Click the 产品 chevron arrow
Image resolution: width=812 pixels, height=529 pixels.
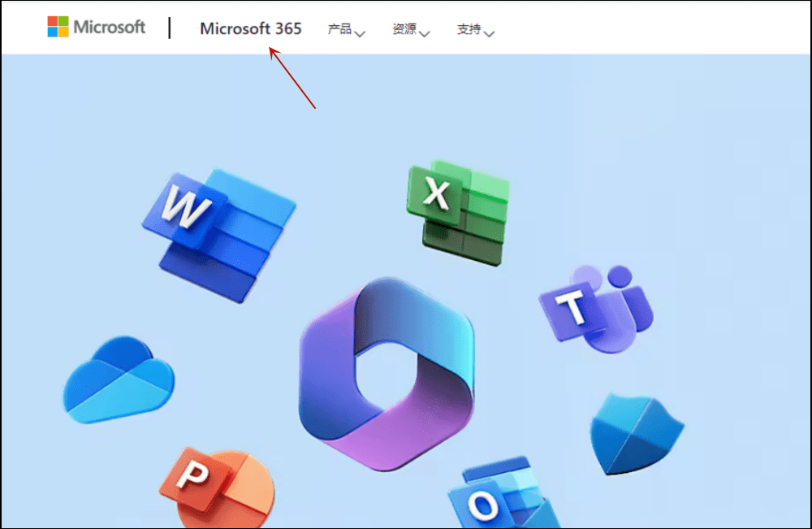coord(360,32)
